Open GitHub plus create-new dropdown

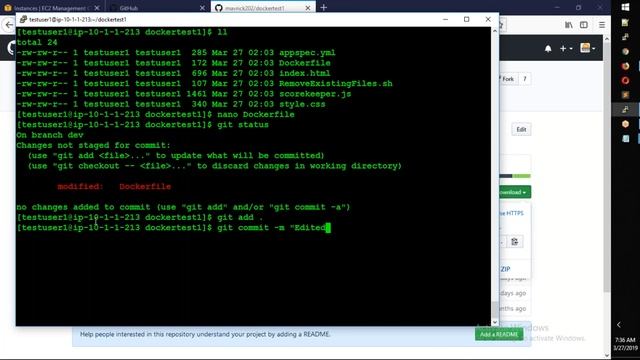click(x=566, y=49)
